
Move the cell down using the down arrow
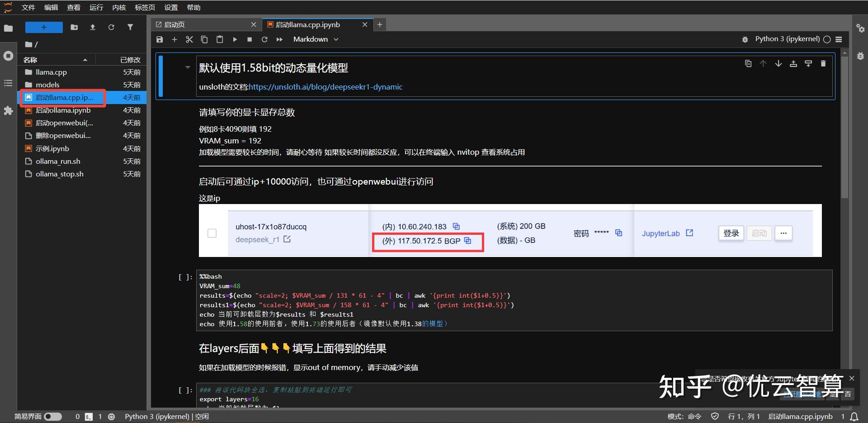point(778,63)
